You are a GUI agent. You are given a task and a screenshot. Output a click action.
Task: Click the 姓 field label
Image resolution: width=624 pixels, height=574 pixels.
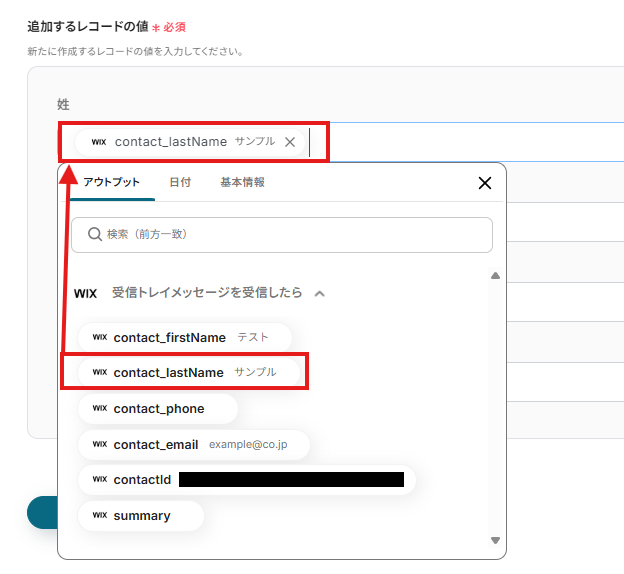point(63,104)
